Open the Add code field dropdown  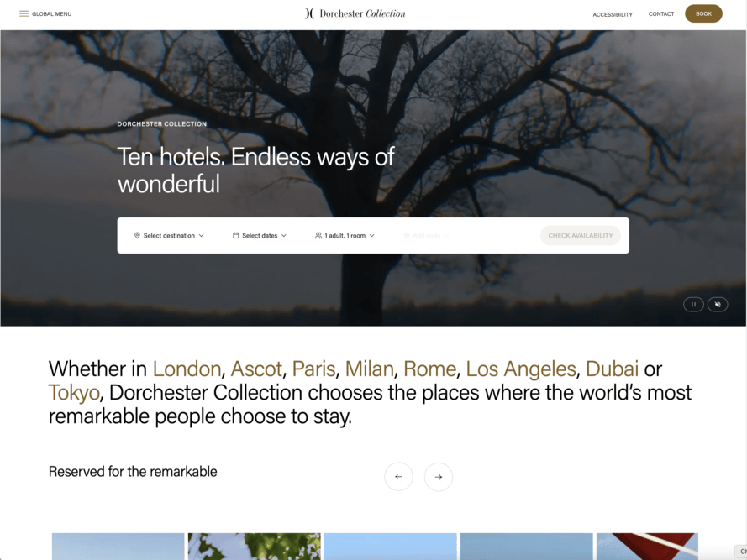[x=426, y=235]
